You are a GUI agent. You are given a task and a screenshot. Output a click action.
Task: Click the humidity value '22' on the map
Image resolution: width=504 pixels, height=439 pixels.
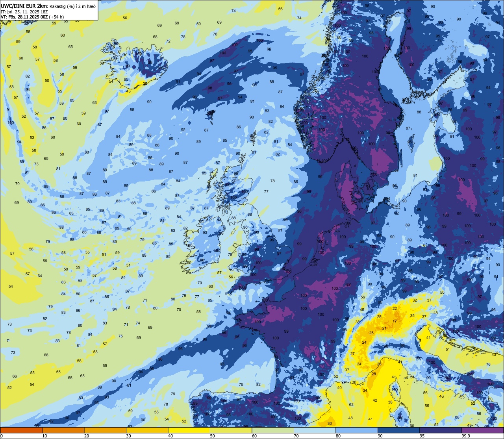point(395,308)
